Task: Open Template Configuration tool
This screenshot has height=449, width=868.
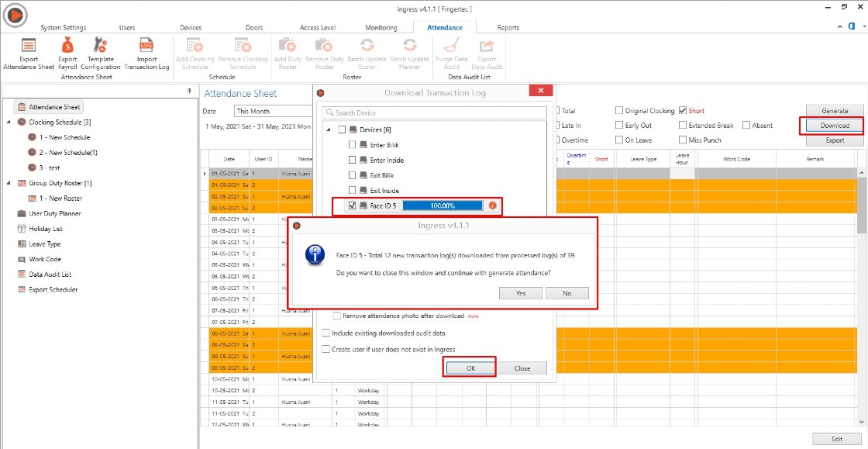Action: coord(100,45)
